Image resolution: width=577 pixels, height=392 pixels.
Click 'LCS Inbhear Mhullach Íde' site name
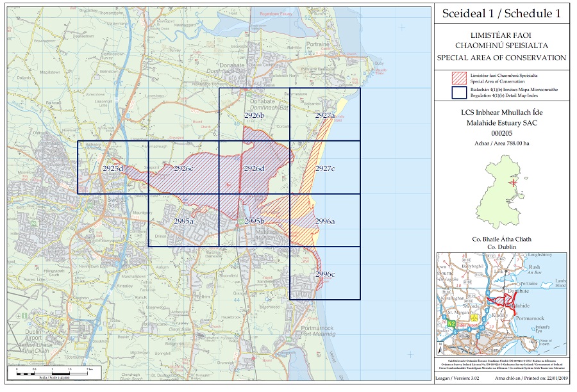[x=501, y=112]
